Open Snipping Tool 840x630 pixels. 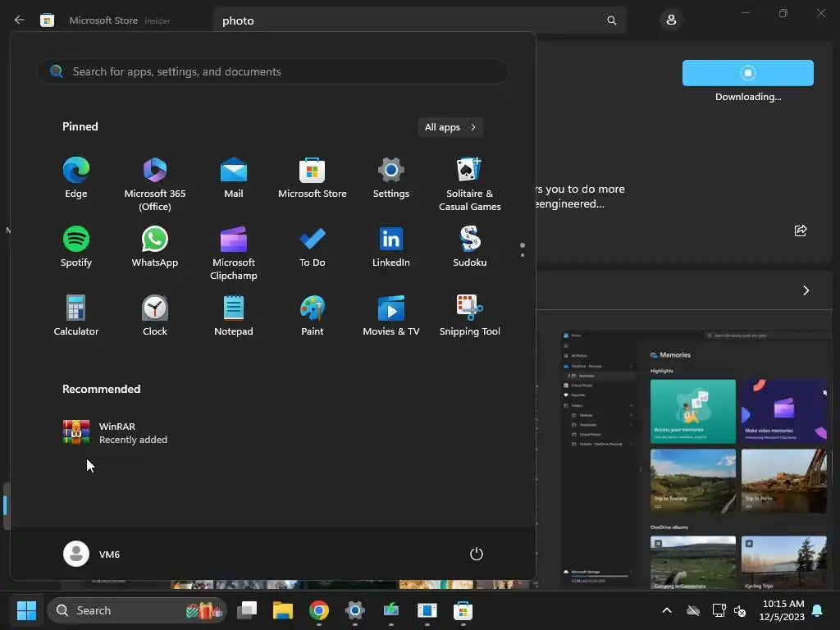470,316
